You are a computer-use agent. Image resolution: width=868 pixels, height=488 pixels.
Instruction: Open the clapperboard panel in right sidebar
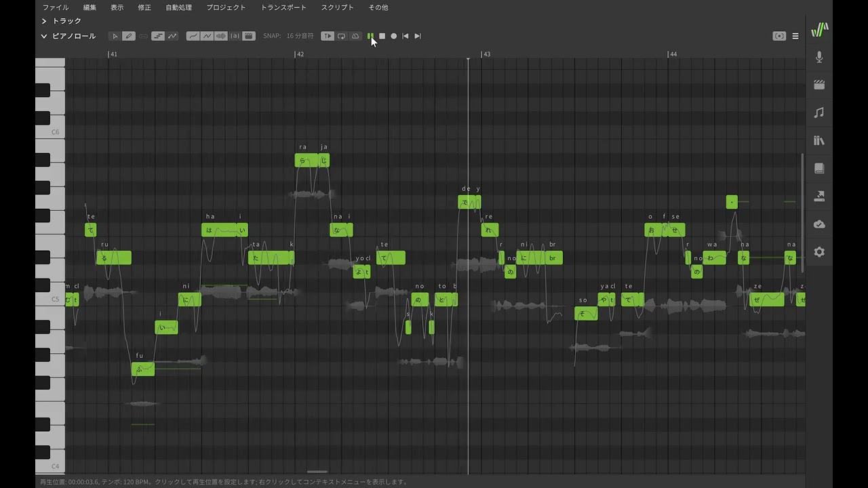[x=819, y=85]
